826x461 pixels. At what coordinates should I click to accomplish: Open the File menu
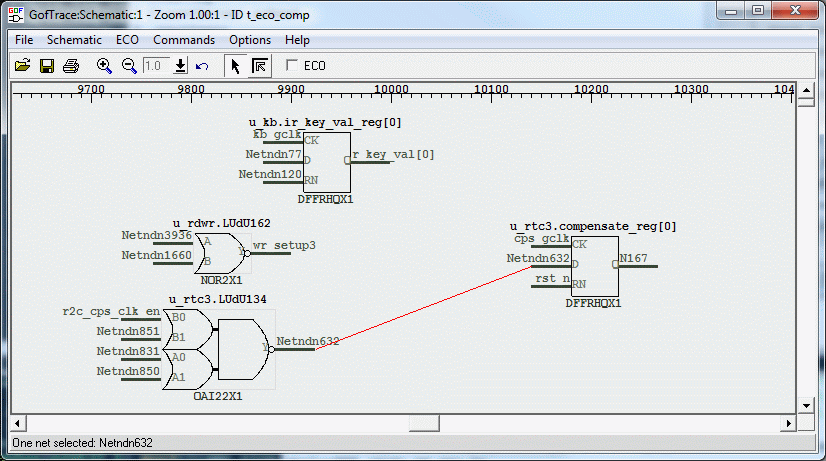(24, 40)
